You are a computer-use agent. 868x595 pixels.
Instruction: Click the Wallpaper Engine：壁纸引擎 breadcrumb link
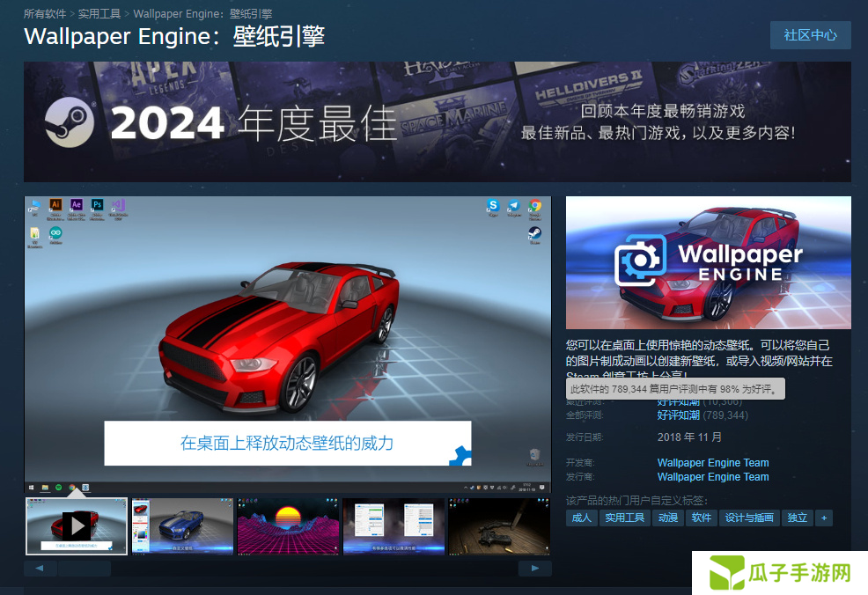click(202, 14)
